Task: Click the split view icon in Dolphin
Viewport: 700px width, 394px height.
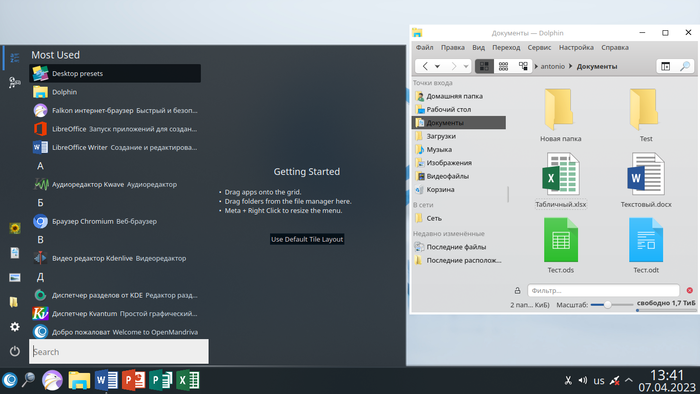Action: pos(665,66)
